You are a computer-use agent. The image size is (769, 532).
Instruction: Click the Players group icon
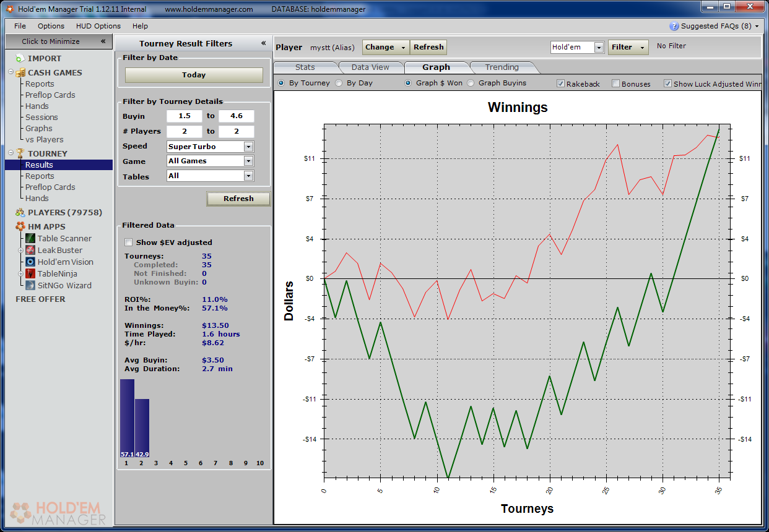pos(20,213)
